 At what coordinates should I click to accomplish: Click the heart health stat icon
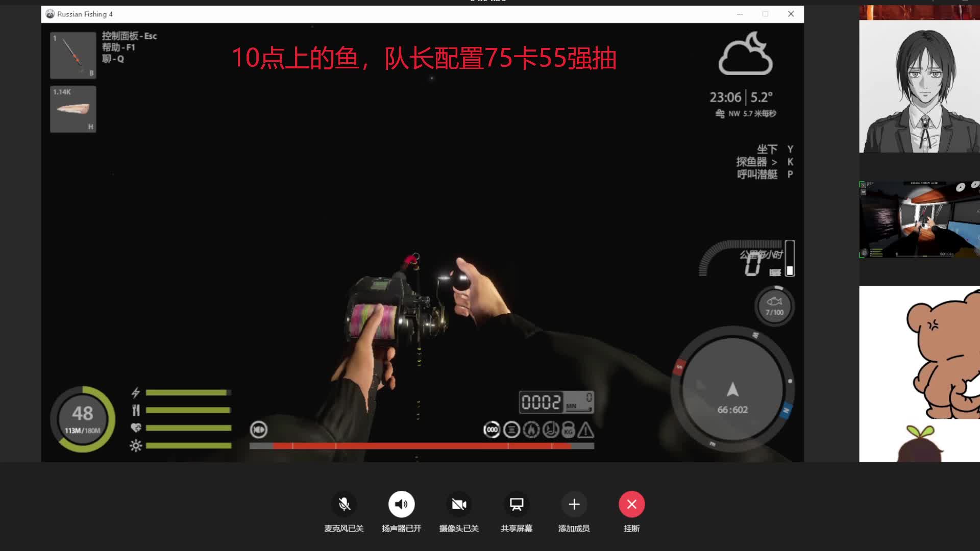(x=135, y=427)
